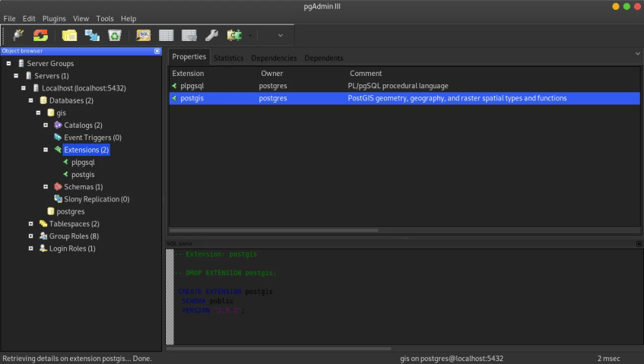Click the Drop object recycle bin icon
The image size is (644, 364).
tap(115, 35)
